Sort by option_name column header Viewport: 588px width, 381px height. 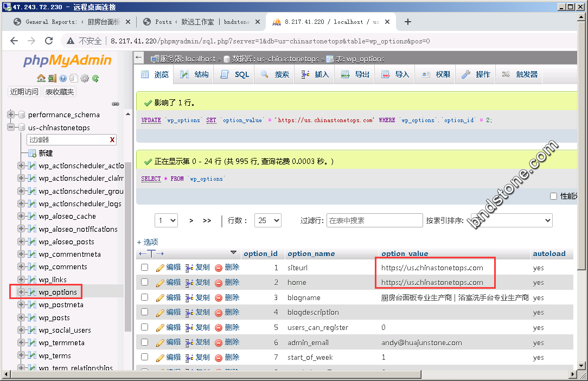311,254
